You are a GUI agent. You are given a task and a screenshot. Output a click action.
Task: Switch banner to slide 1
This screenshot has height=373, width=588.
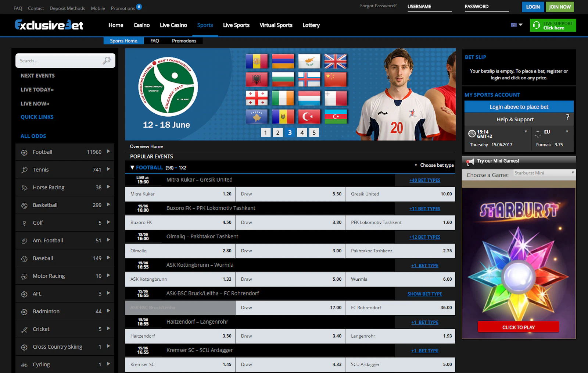click(x=265, y=132)
